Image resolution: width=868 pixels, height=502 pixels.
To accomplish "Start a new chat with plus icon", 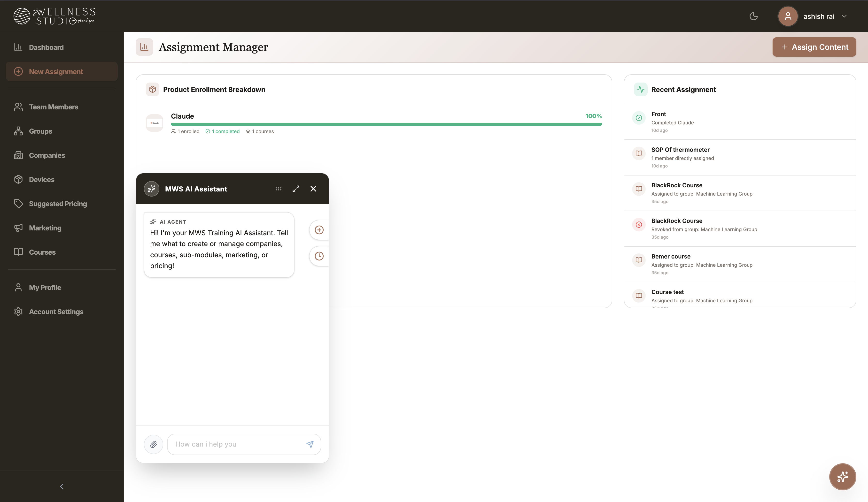I will click(319, 230).
